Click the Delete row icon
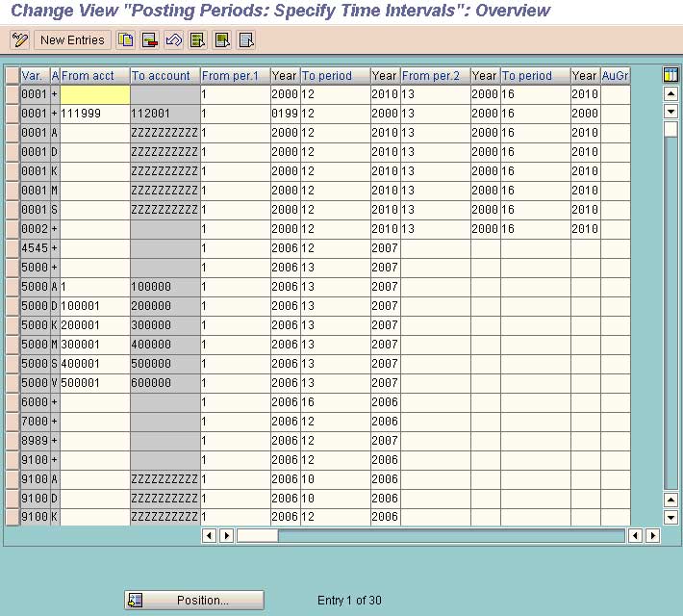 click(150, 40)
